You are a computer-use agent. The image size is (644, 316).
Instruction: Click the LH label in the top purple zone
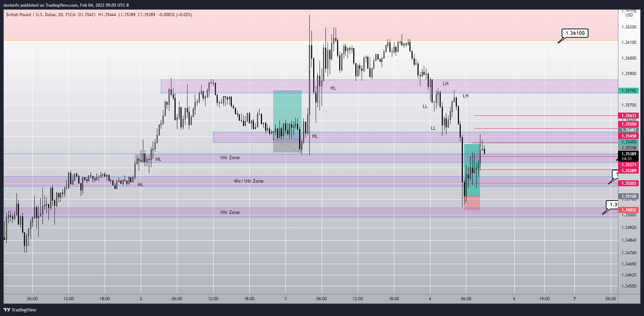[446, 83]
